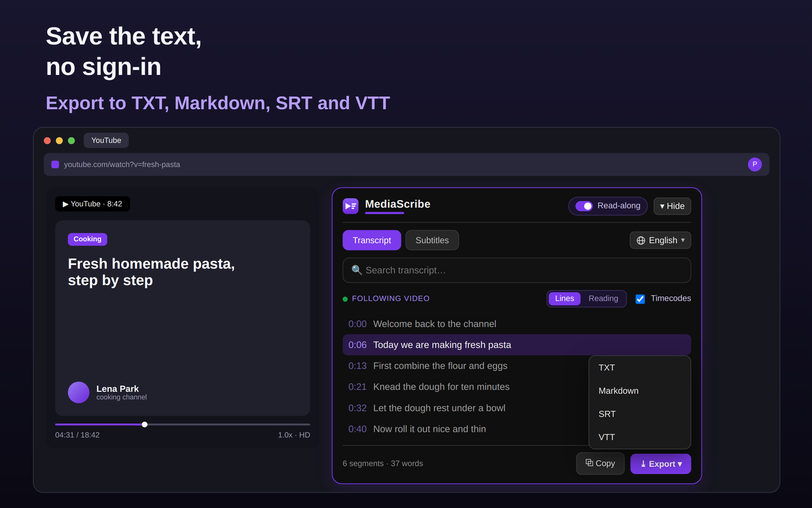Click the search magnifier icon
Image resolution: width=812 pixels, height=508 pixels.
(x=357, y=270)
